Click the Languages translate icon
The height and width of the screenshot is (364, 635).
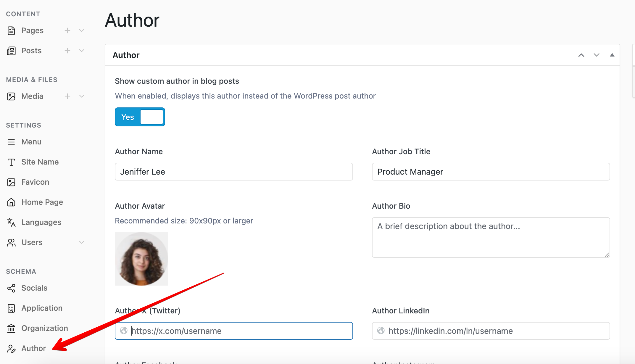[x=11, y=222]
